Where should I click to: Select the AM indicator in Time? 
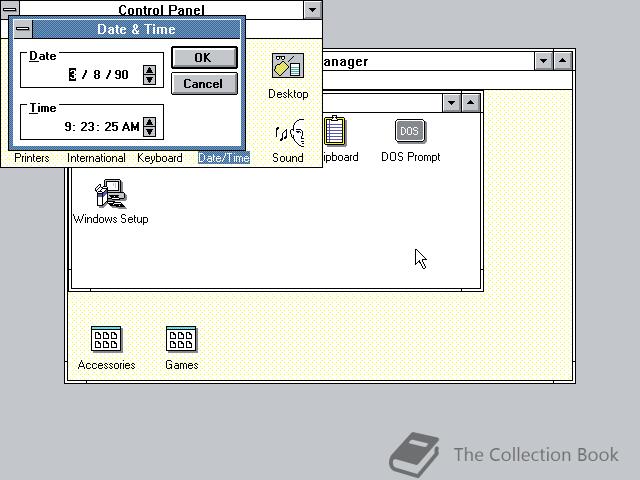coord(131,127)
